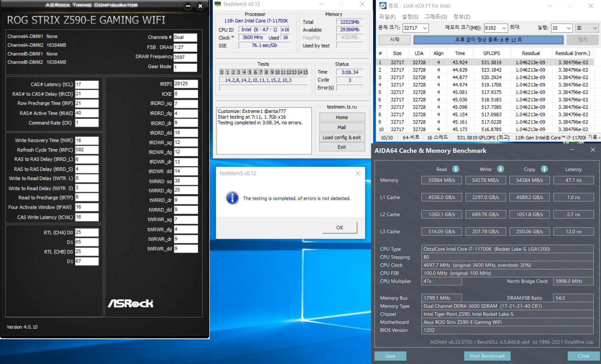Screen dimensions: 601x364
Task: Open the 정보(Z) menu in LinX
Action: pyautogui.click(x=462, y=17)
